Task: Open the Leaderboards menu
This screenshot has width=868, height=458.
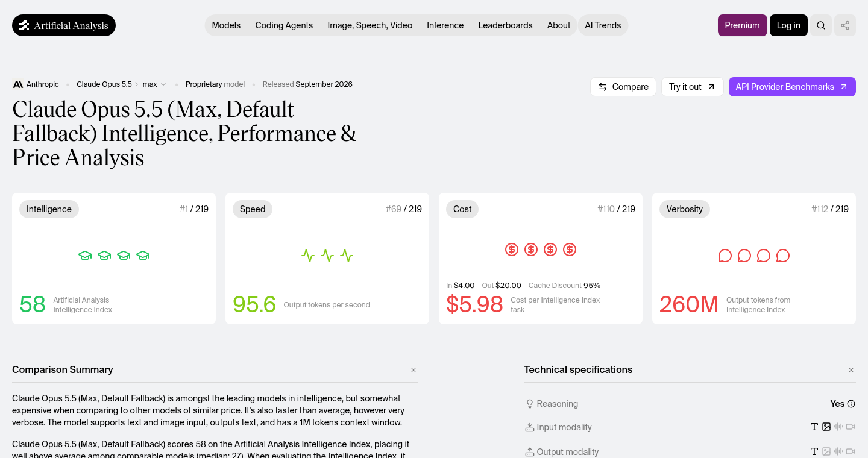Action: (x=505, y=25)
